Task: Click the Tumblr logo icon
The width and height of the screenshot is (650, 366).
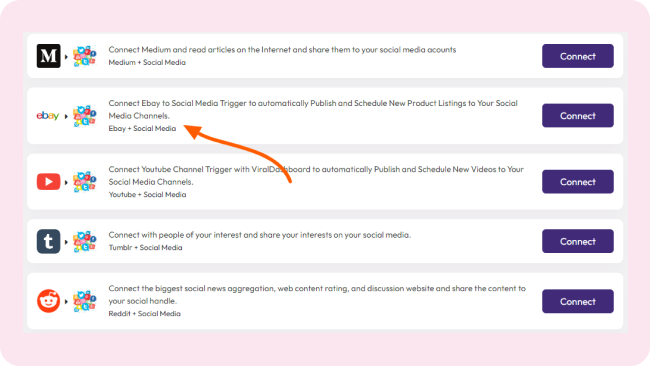Action: (49, 241)
